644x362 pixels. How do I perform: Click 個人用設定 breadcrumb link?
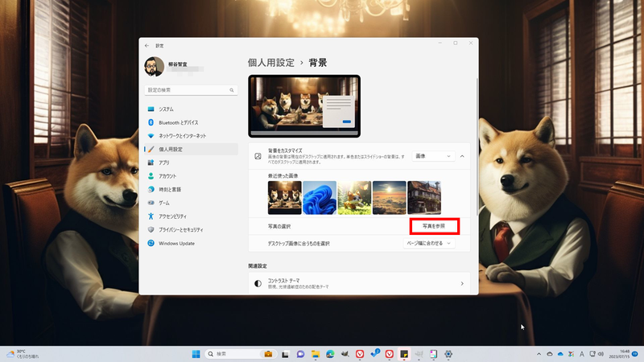coord(271,63)
